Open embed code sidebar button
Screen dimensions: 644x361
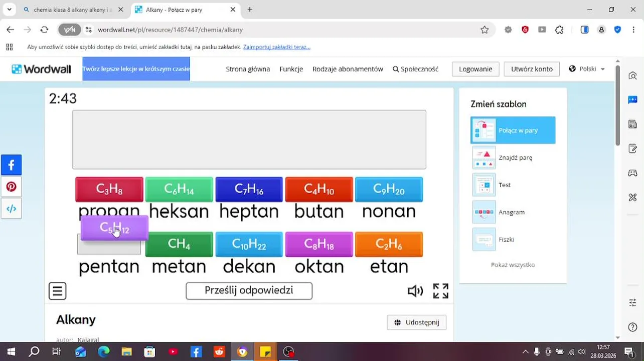[11, 209]
